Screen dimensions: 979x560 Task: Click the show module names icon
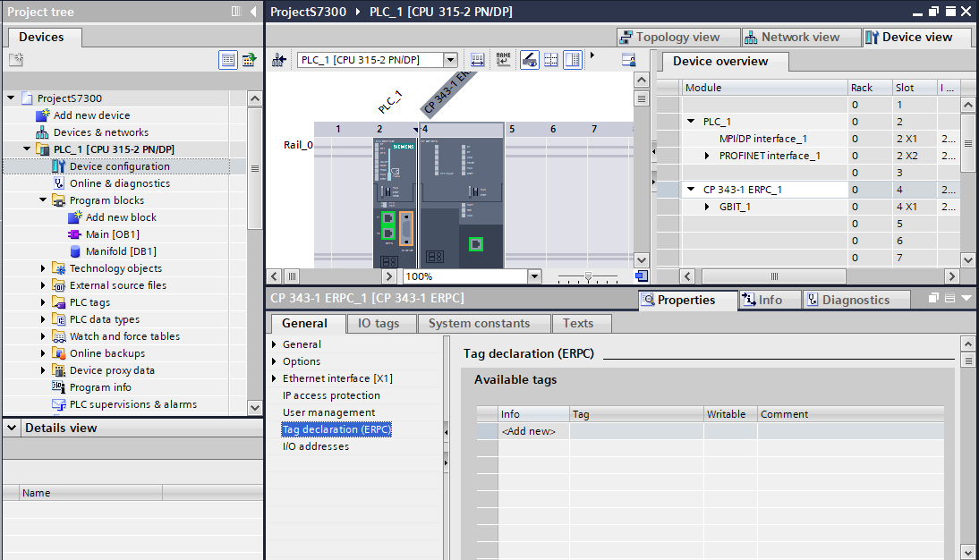click(x=503, y=60)
